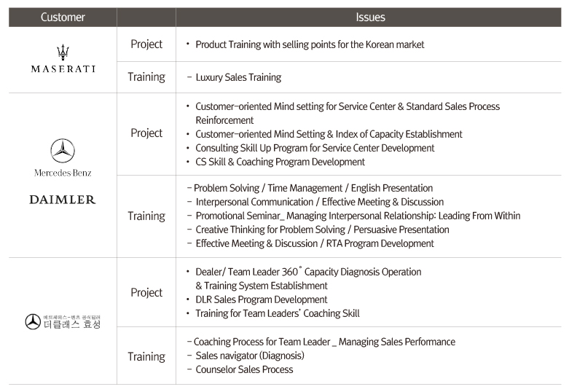
Task: Click the MASERATI wordmark text
Action: tap(63, 68)
